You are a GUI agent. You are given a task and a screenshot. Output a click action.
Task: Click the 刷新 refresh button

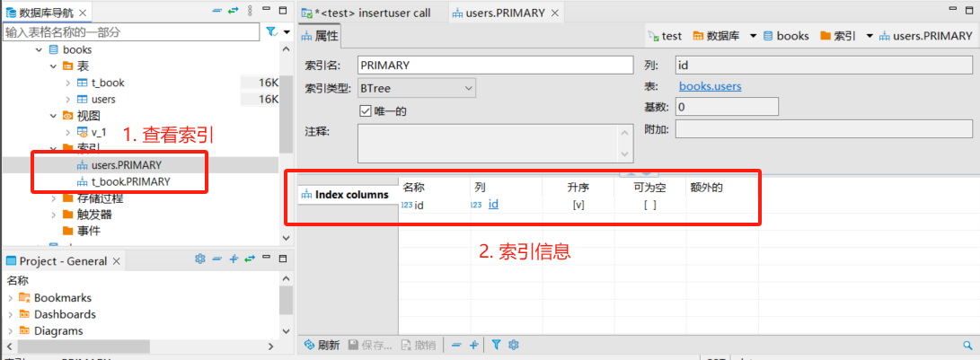tap(322, 345)
